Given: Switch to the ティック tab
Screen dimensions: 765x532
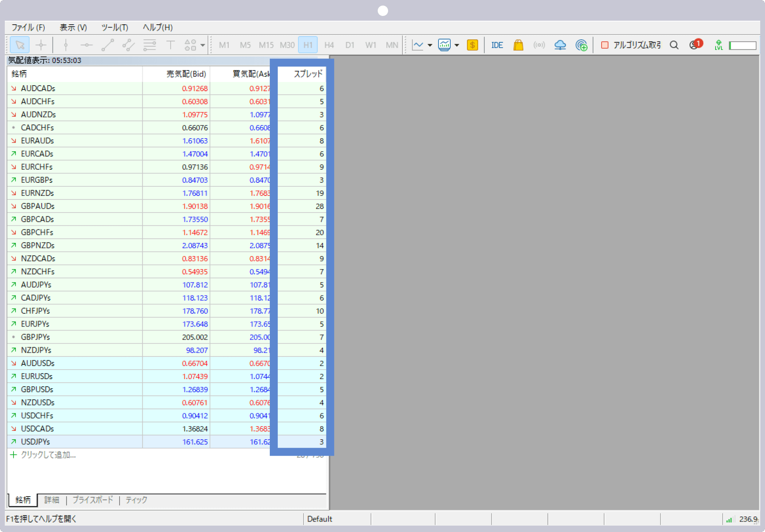Looking at the screenshot, I should pyautogui.click(x=136, y=500).
